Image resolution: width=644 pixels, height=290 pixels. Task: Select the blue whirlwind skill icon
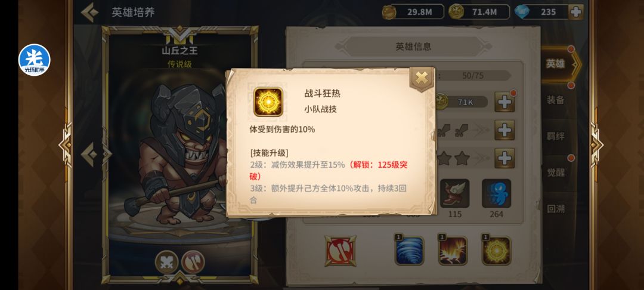(x=409, y=251)
